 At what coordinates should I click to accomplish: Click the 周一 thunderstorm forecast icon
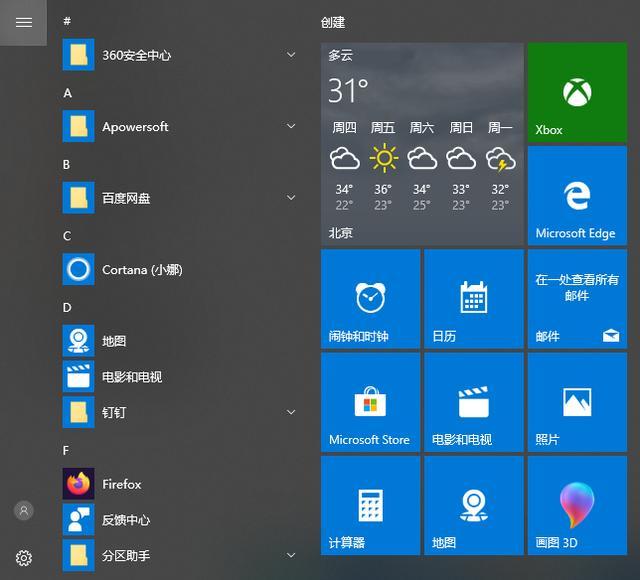(x=500, y=159)
